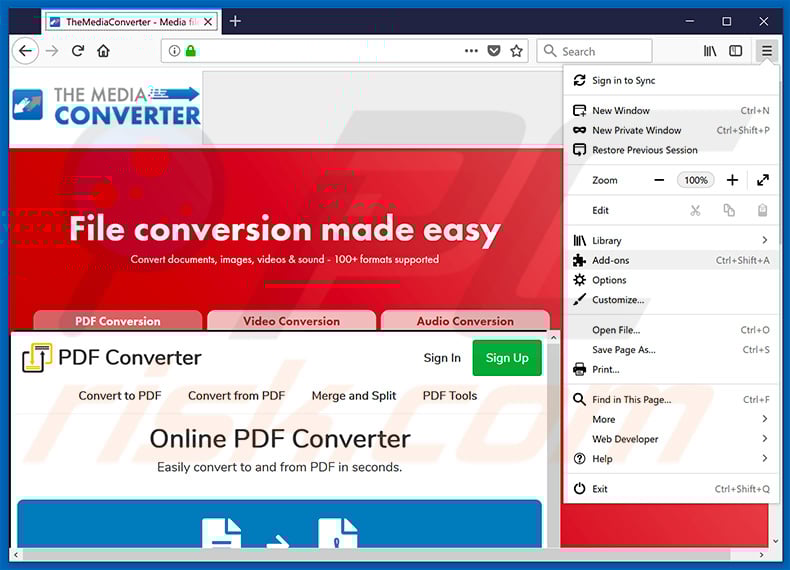Expand the Help submenu

pos(673,458)
